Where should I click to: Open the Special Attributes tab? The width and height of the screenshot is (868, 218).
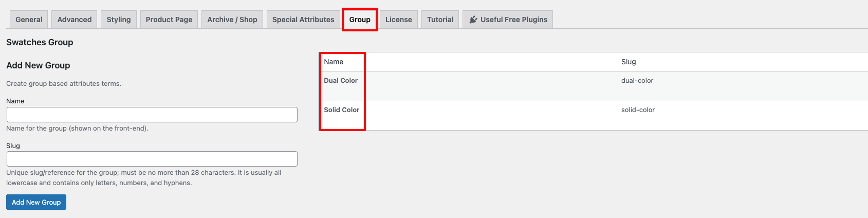[303, 20]
